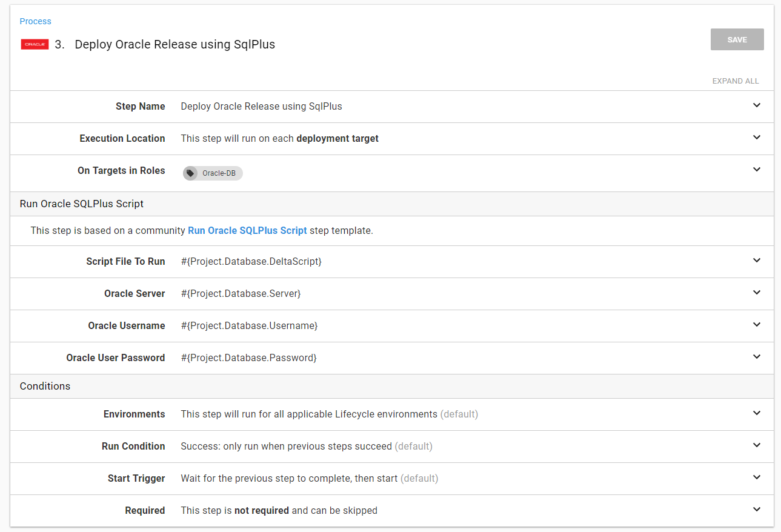Image resolution: width=781 pixels, height=532 pixels.
Task: Click the red Oracle logo icon
Action: (35, 44)
